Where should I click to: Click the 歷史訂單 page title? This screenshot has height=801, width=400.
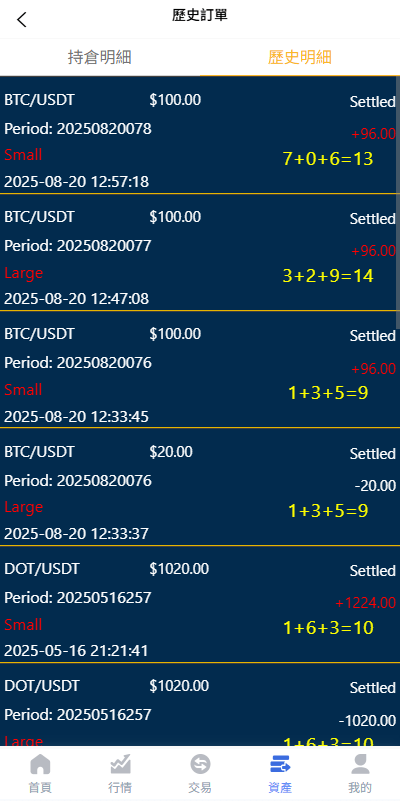200,15
